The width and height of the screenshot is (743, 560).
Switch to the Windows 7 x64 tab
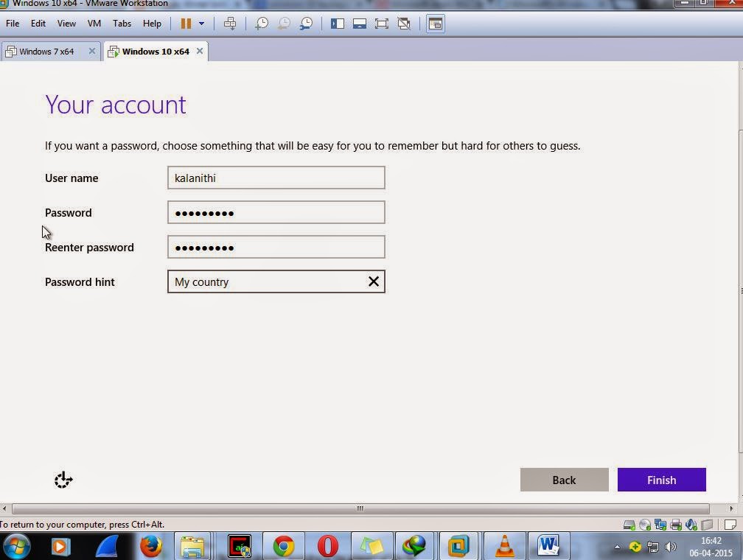click(x=46, y=52)
